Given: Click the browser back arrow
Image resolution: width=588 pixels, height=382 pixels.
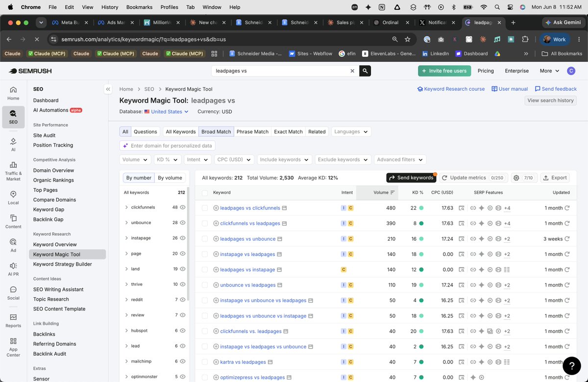Looking at the screenshot, I should (x=9, y=39).
